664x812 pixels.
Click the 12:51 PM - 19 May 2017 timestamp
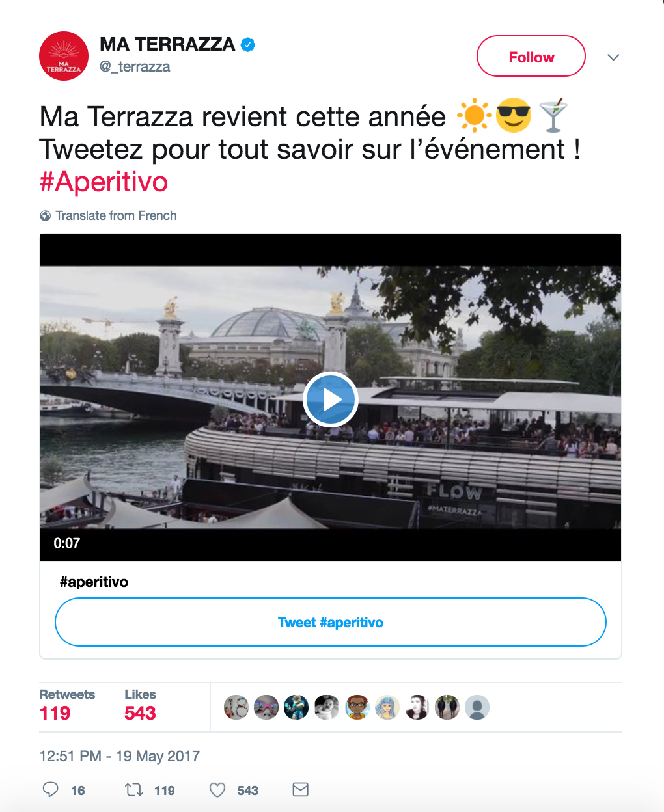click(119, 756)
